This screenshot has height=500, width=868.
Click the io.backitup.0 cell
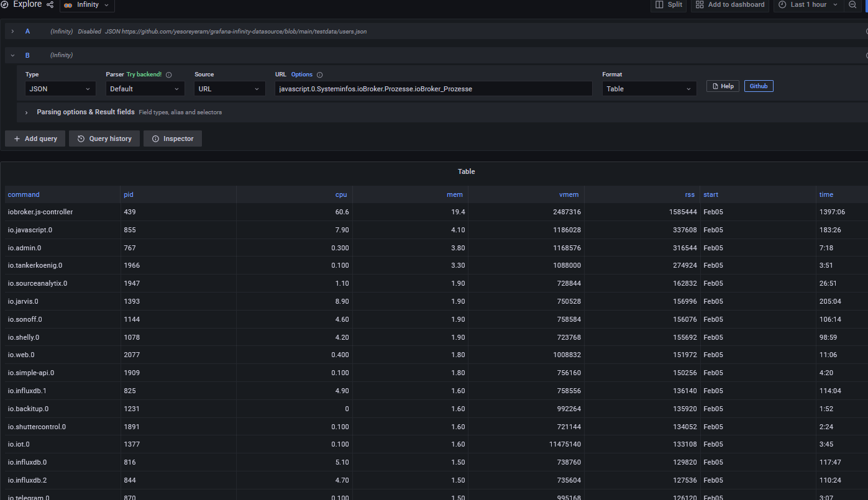[63, 409]
